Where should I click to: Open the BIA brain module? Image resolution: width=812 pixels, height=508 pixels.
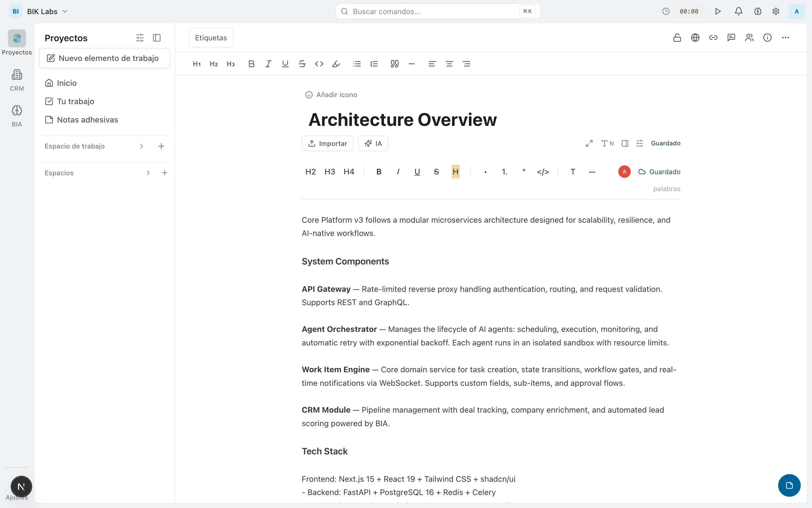click(17, 116)
